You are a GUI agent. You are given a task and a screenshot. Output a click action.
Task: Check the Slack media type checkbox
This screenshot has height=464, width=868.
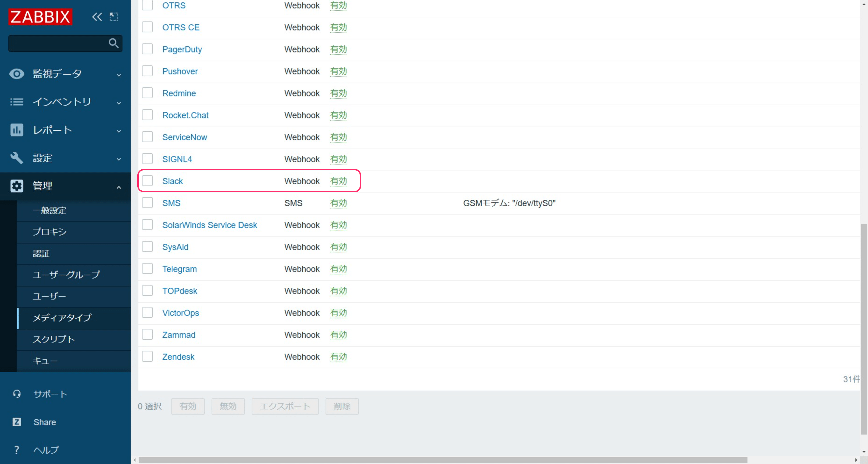(x=147, y=181)
